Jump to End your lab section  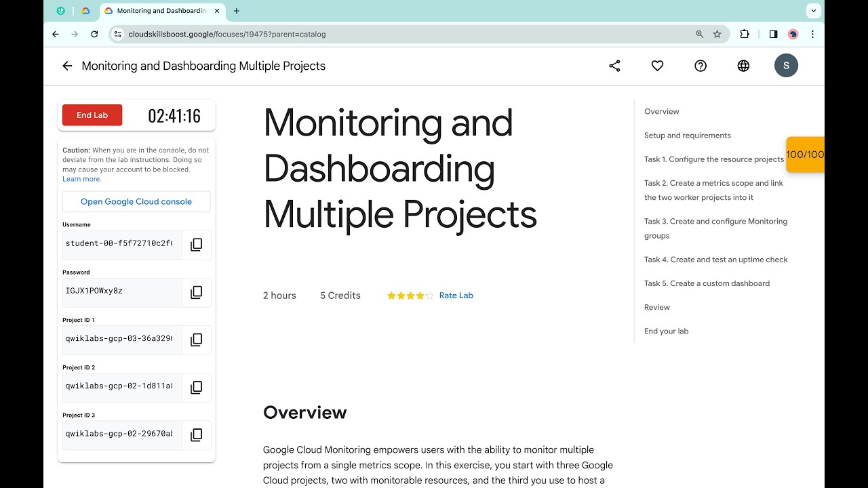tap(667, 331)
